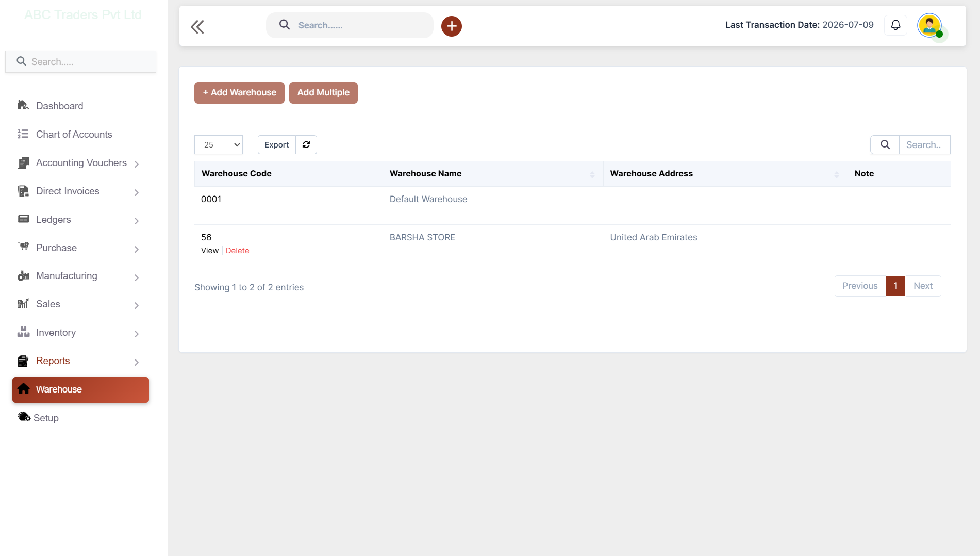This screenshot has height=556, width=980.
Task: Focus the sidebar search field
Action: point(80,61)
